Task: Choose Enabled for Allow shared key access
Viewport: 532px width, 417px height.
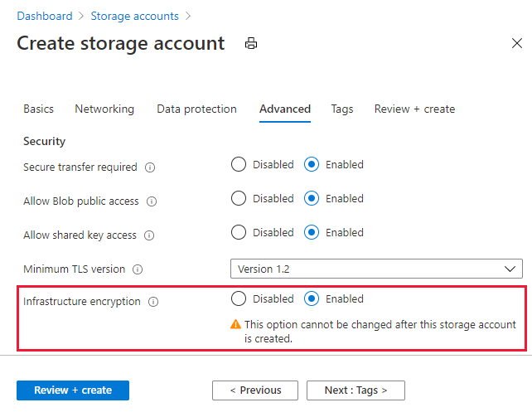Action: 312,232
